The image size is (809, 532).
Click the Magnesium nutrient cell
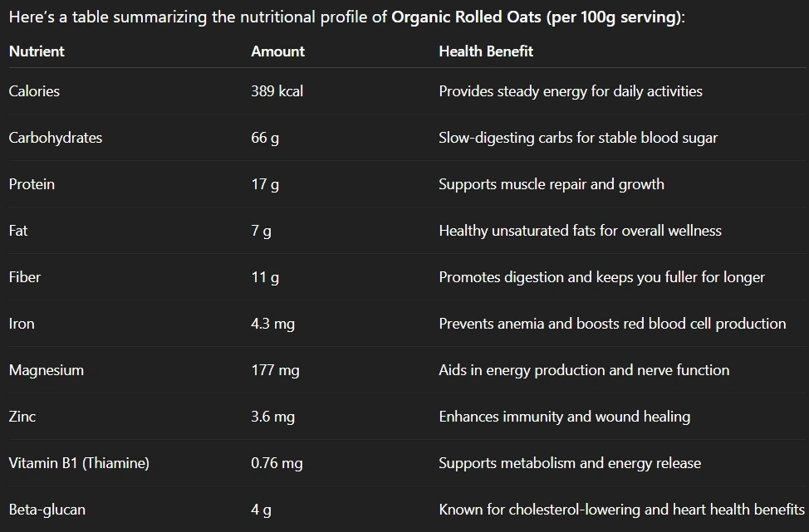point(47,370)
